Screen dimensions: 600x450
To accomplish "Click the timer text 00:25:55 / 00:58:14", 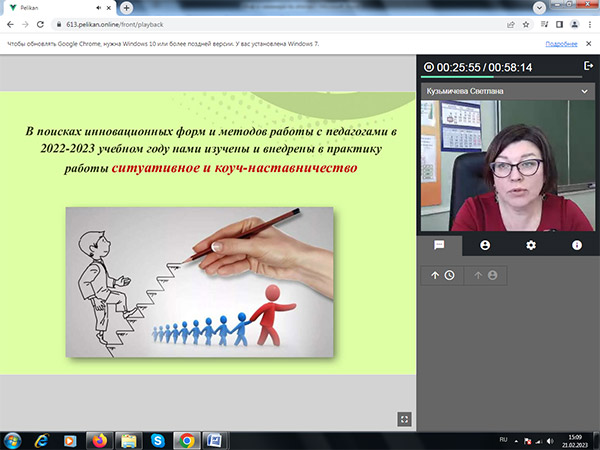I will [484, 68].
